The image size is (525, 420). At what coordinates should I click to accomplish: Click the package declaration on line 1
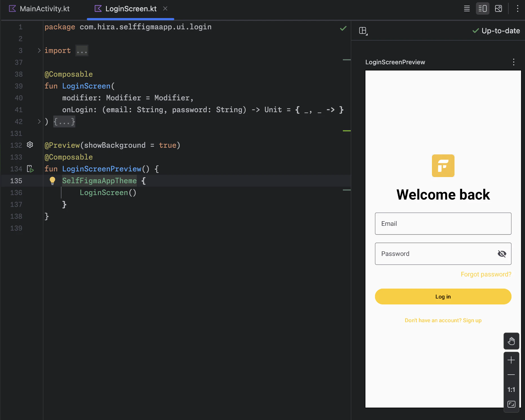click(128, 27)
